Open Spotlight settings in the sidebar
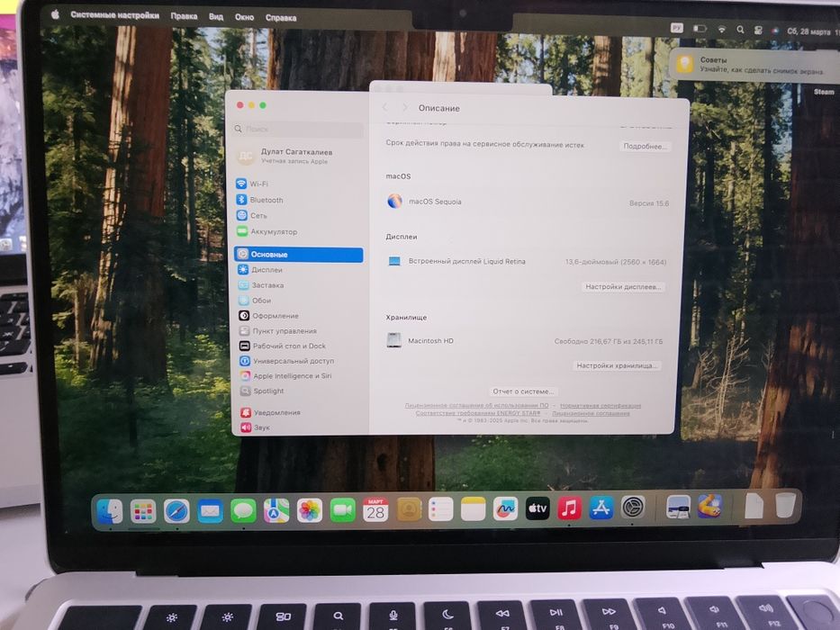 262,391
